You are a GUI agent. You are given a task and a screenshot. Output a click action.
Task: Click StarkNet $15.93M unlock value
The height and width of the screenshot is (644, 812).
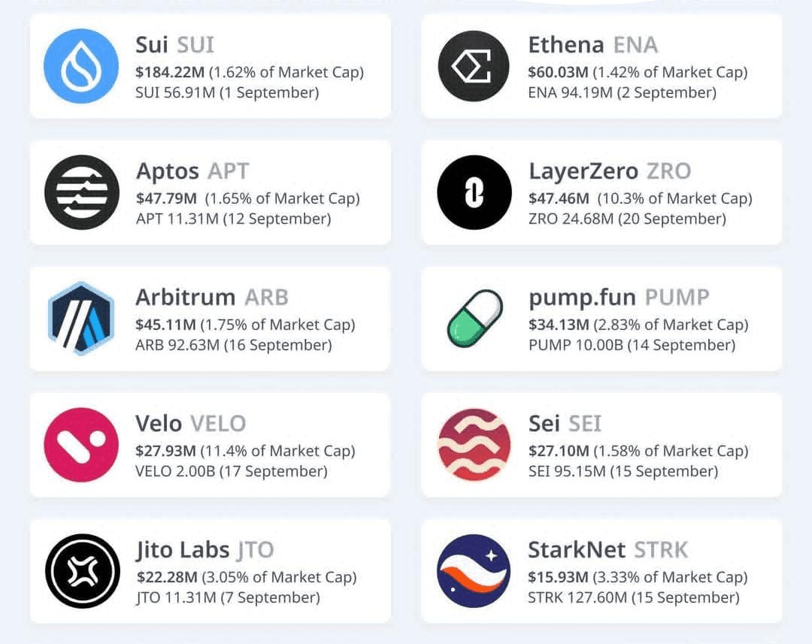tap(559, 577)
